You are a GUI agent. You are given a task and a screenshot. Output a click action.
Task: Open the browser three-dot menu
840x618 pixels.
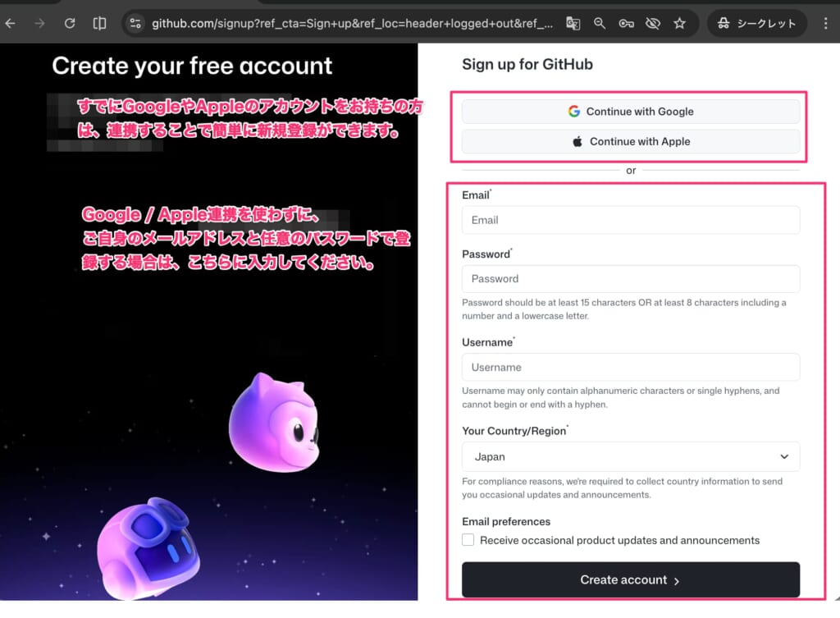pos(825,23)
